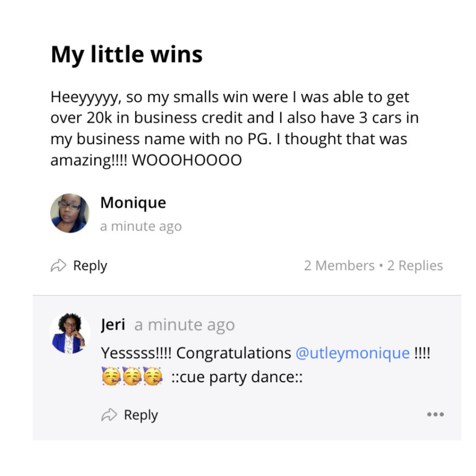Click the "2 Replies" count
Image resolution: width=476 pixels, height=476 pixels.
tap(415, 266)
